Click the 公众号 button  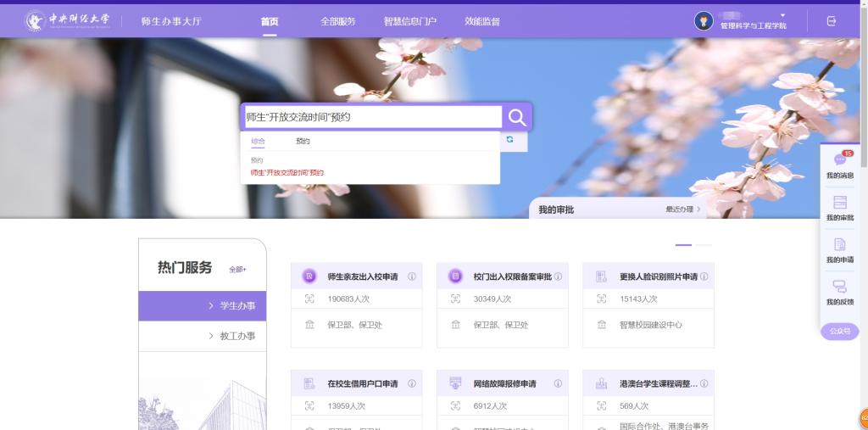[x=839, y=332]
